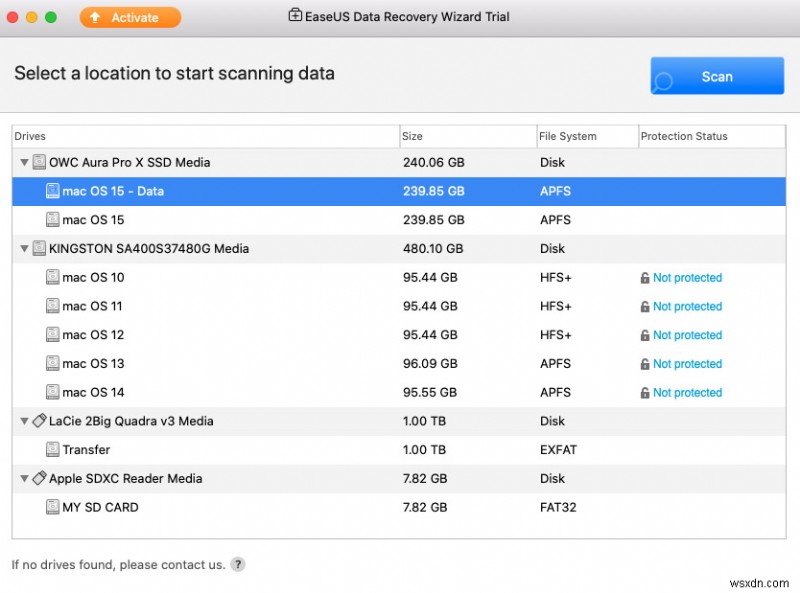Toggle the mac OS 12 Not protected lock
The image size is (800, 593).
[x=645, y=335]
